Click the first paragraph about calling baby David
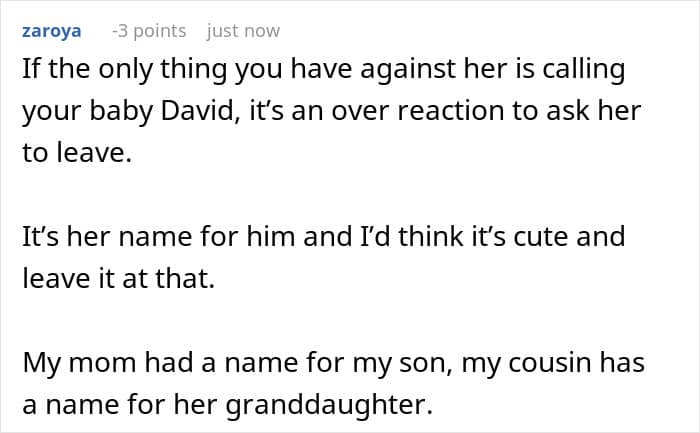This screenshot has width=700, height=433. point(332,111)
